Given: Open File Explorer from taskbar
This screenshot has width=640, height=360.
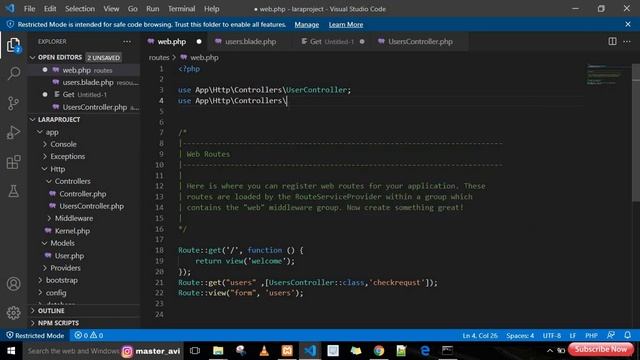Looking at the screenshot, I should point(218,351).
